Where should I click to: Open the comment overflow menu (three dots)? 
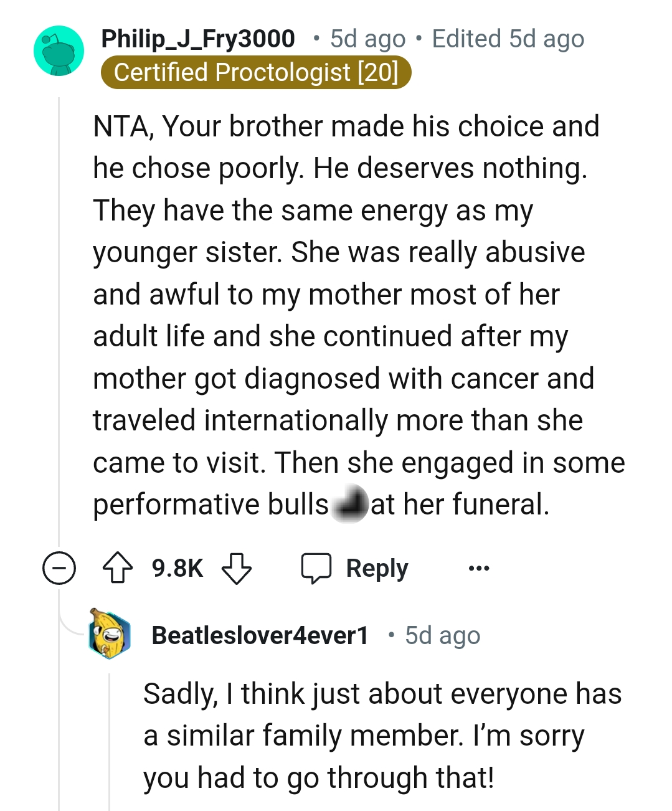click(x=478, y=568)
